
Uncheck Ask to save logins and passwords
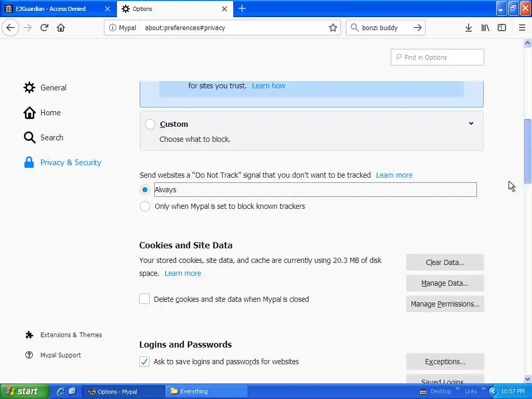click(x=144, y=362)
